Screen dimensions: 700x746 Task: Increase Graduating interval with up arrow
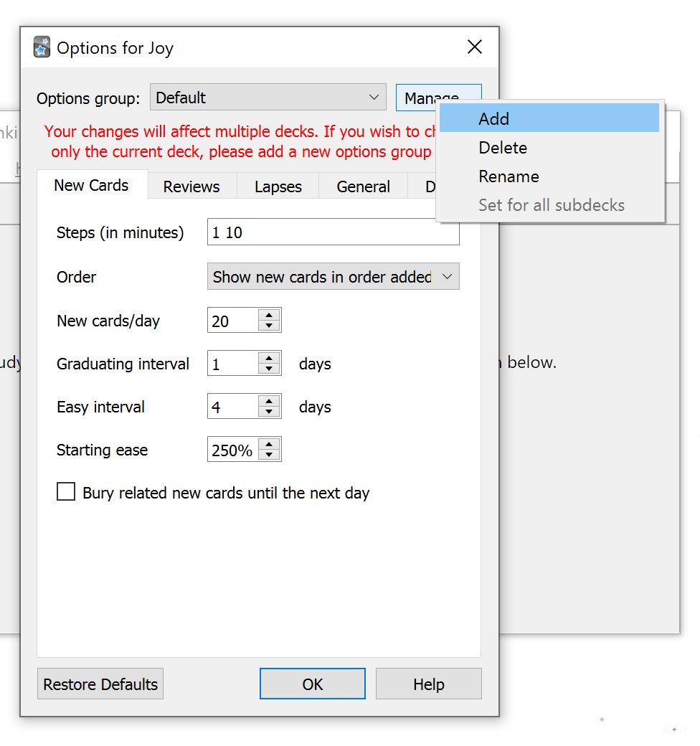[x=269, y=358]
